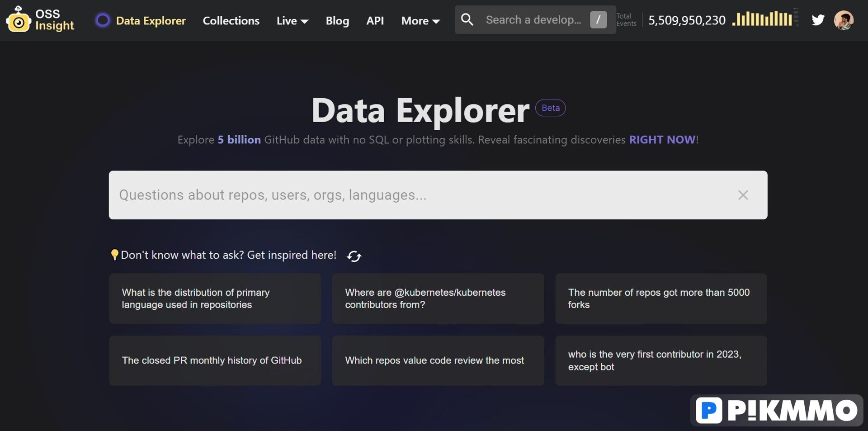Select closed PR monthly history question
868x431 pixels.
click(x=215, y=360)
